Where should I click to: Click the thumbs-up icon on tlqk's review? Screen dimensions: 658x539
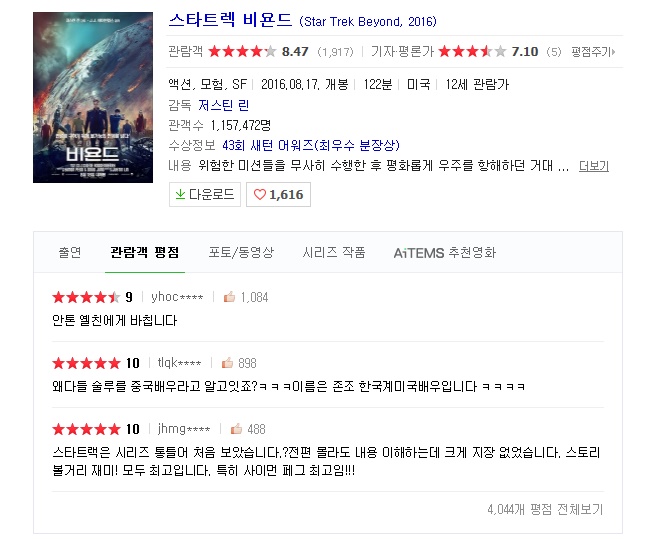tap(227, 363)
